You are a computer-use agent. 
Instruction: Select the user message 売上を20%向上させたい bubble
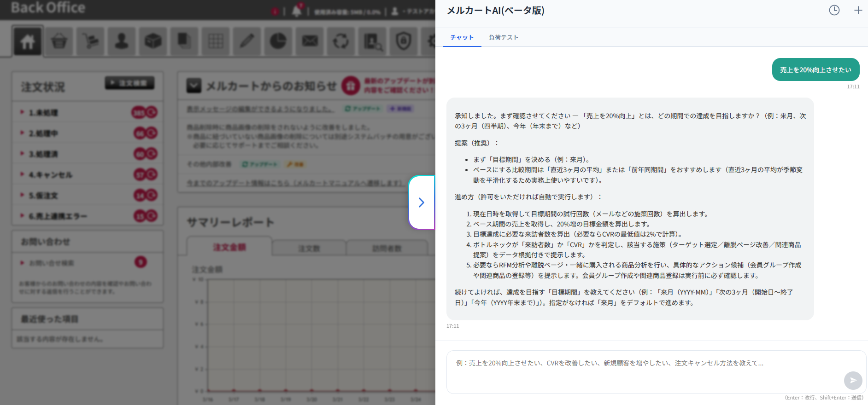815,69
